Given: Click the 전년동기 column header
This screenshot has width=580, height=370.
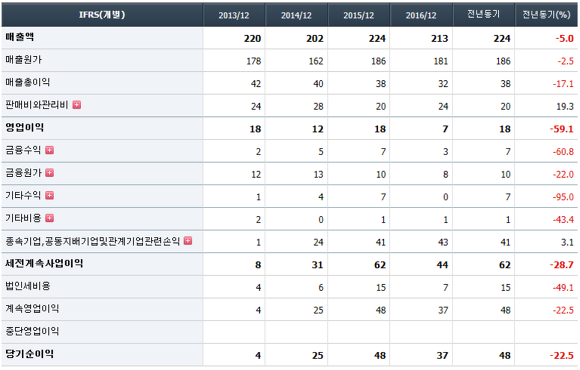Looking at the screenshot, I should [x=483, y=14].
